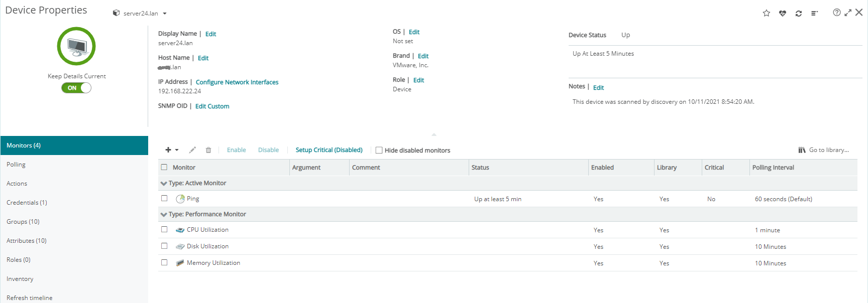The height and width of the screenshot is (303, 868).
Task: Open device health heartbeat icon
Action: [x=782, y=13]
